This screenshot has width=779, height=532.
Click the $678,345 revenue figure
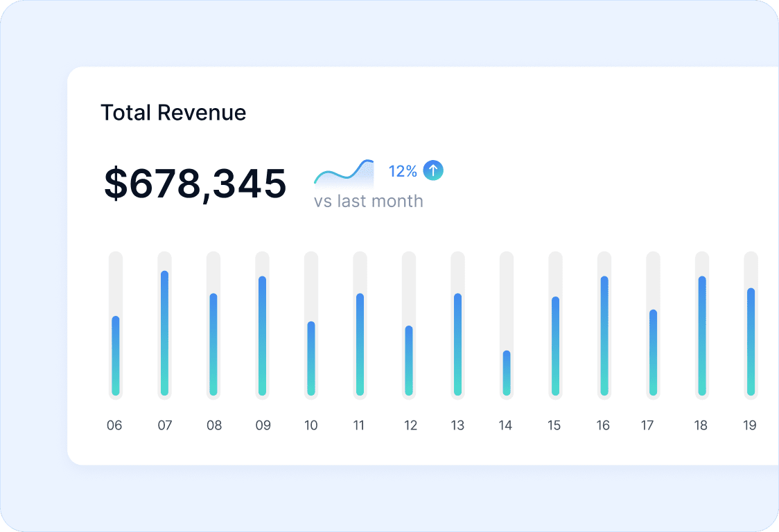tap(195, 183)
